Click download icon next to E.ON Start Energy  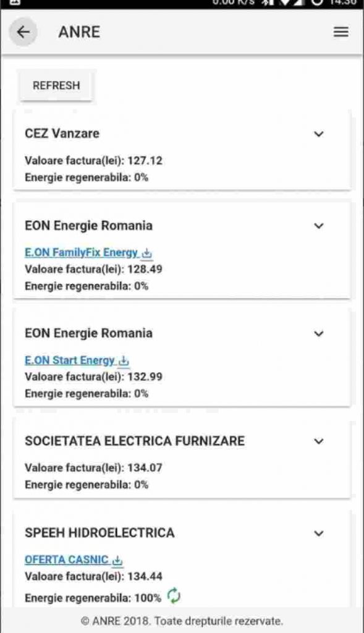pos(124,360)
